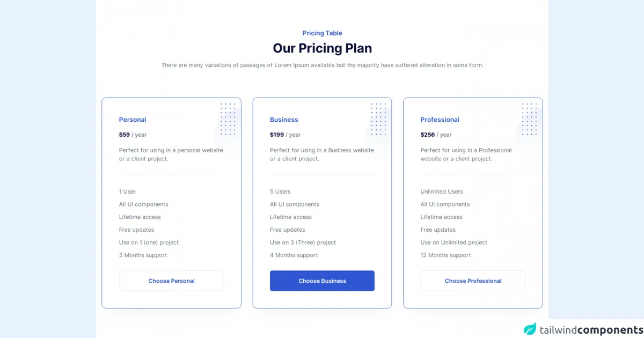Click the dot pattern icon on Personal card
This screenshot has height=338, width=644.
[x=228, y=119]
